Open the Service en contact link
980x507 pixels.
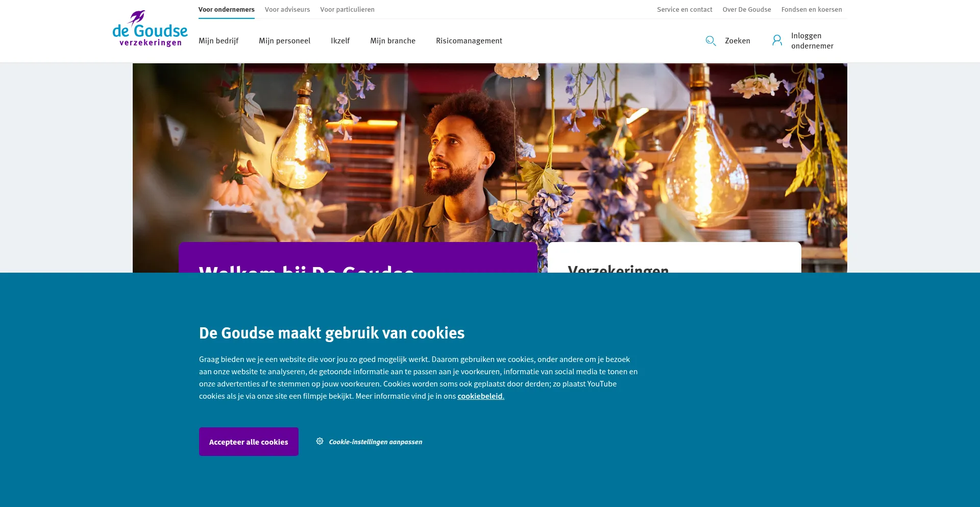[x=684, y=10]
